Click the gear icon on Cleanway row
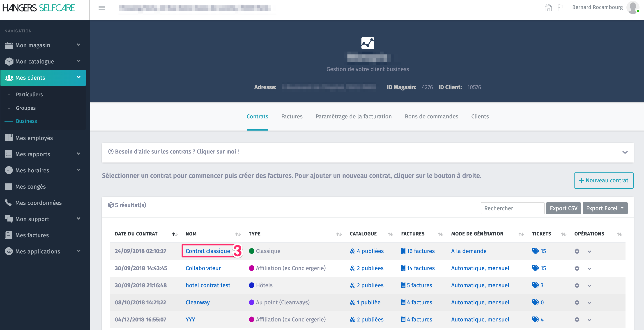Viewport: 644px width, 330px height. pyautogui.click(x=577, y=303)
